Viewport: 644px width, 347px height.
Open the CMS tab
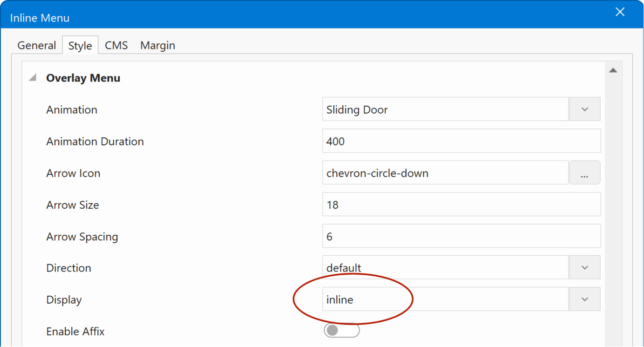116,46
